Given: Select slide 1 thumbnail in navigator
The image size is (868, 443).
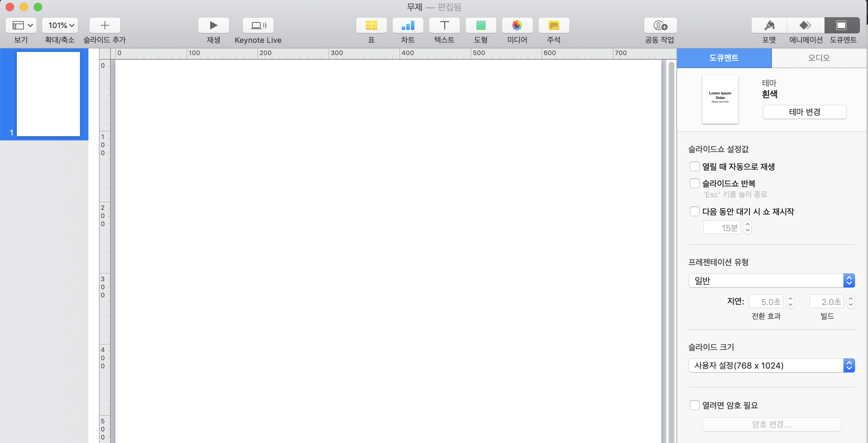Looking at the screenshot, I should pos(48,94).
